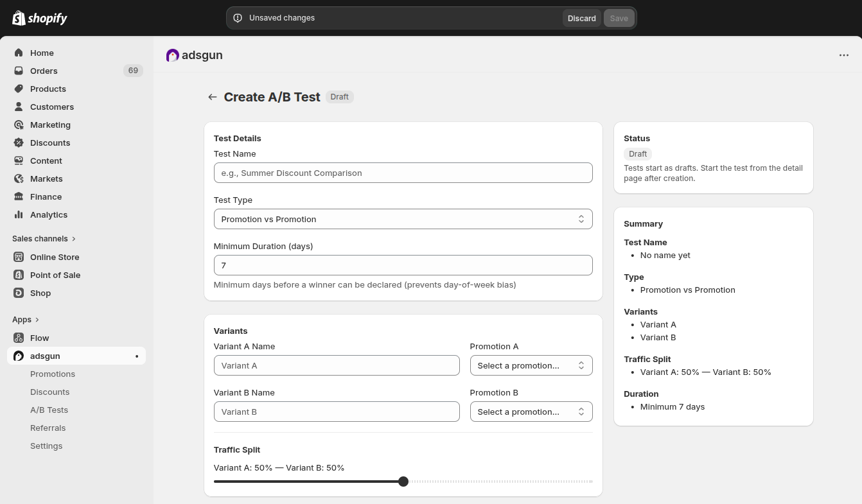Open the A/B Tests submenu item
Viewport: 862px width, 504px height.
point(49,410)
